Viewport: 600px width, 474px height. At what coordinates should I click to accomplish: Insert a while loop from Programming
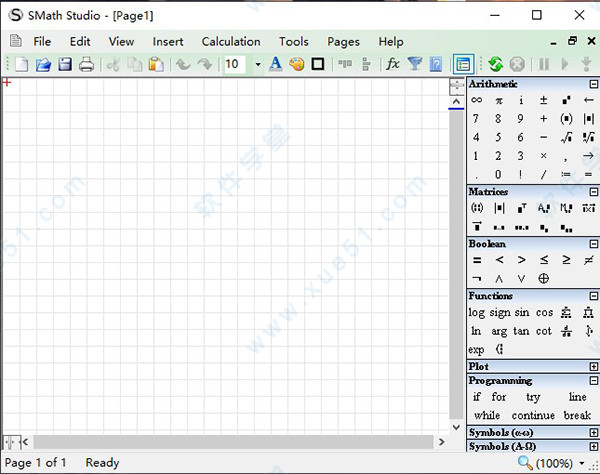[487, 415]
